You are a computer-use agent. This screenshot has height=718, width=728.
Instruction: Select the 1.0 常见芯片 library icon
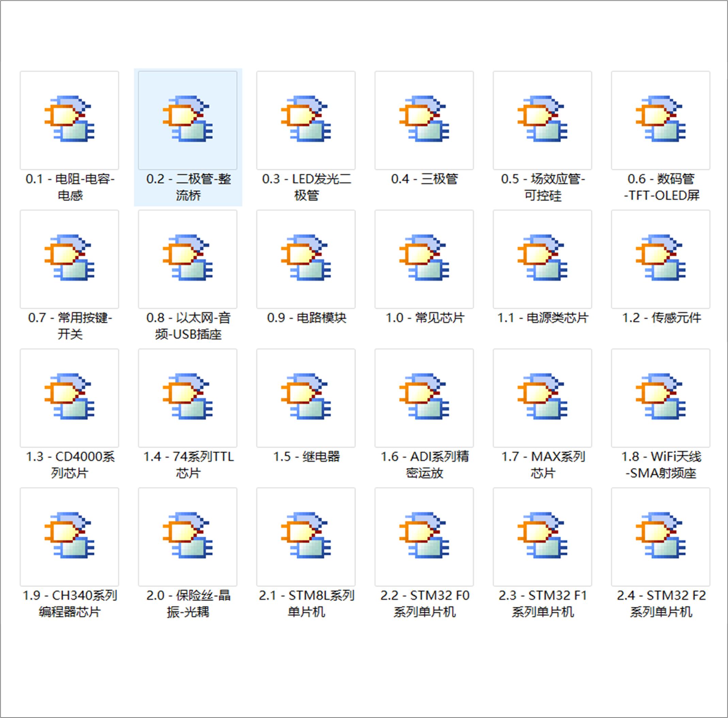[x=424, y=259]
